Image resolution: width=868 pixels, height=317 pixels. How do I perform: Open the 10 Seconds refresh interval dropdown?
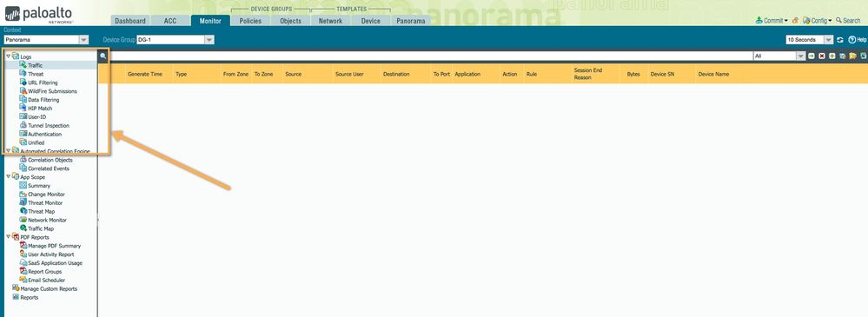pos(809,40)
